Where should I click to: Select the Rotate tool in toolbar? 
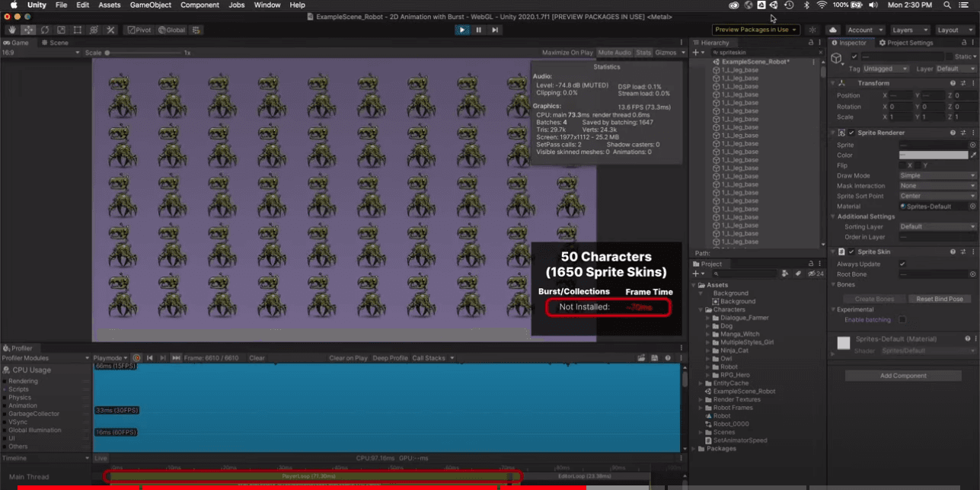[x=45, y=30]
